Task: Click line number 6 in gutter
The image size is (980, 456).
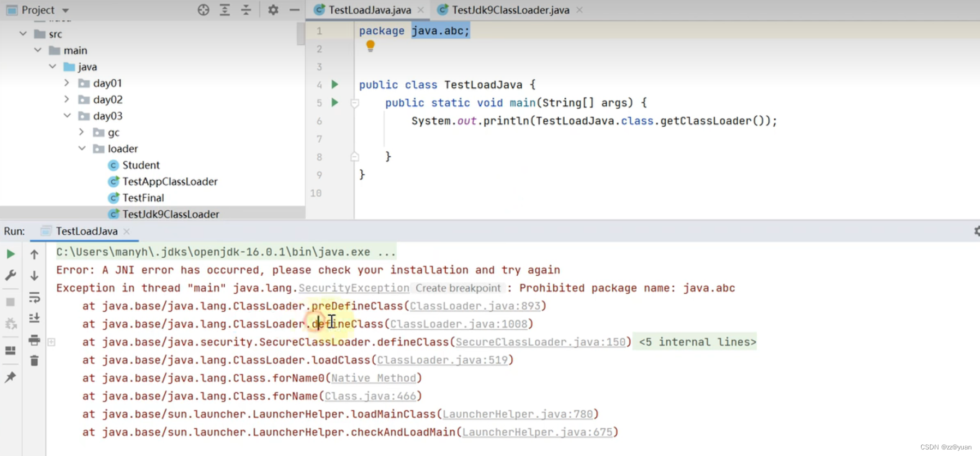Action: pos(319,121)
